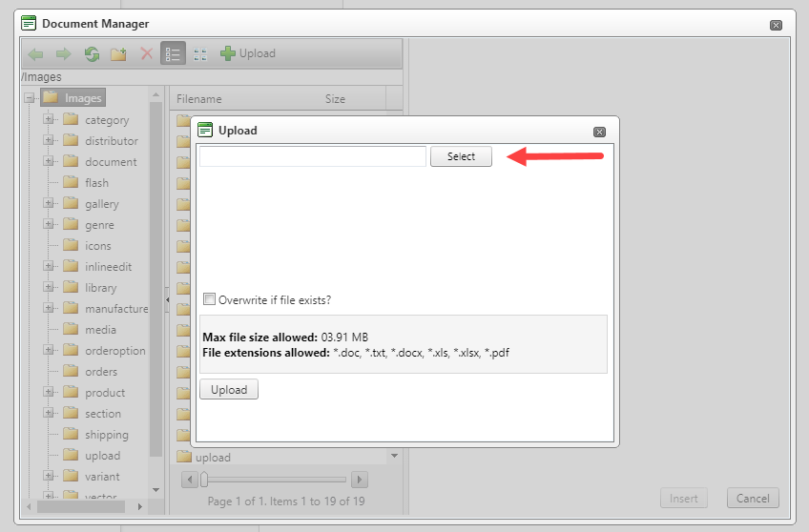The image size is (809, 532).
Task: Select the icons folder in tree
Action: coord(87,246)
